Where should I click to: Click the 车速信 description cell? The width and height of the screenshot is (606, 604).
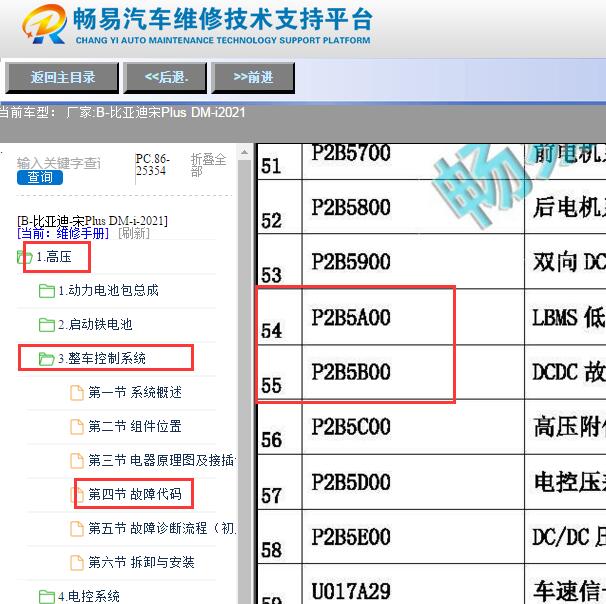565,584
